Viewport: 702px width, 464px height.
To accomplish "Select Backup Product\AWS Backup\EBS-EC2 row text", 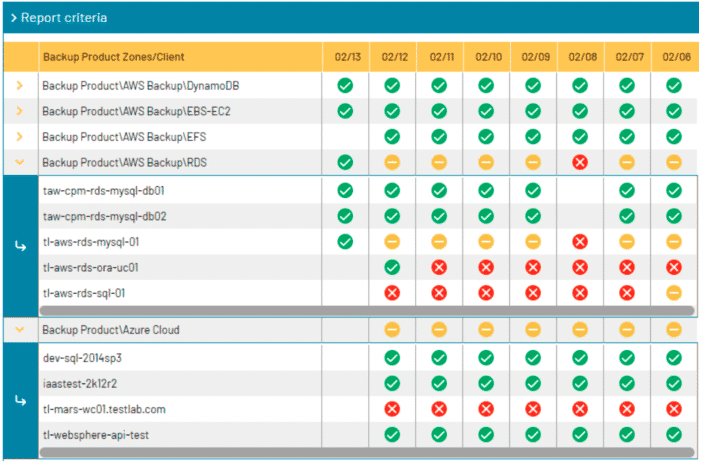I will [x=136, y=111].
